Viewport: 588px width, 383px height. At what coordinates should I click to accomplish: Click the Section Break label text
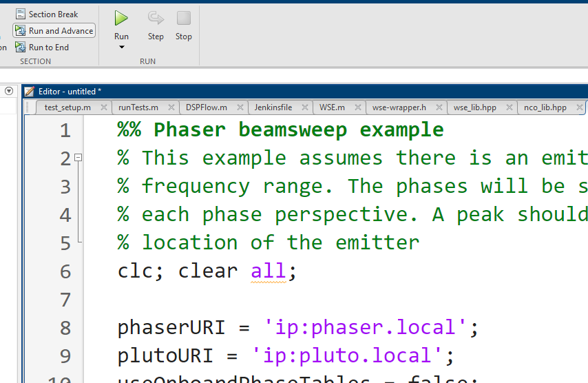53,14
